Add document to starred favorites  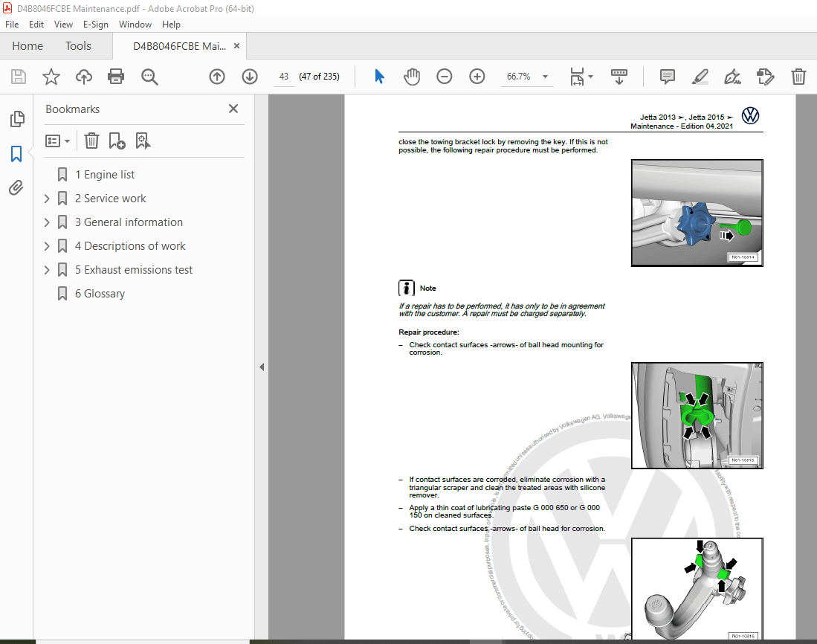51,77
